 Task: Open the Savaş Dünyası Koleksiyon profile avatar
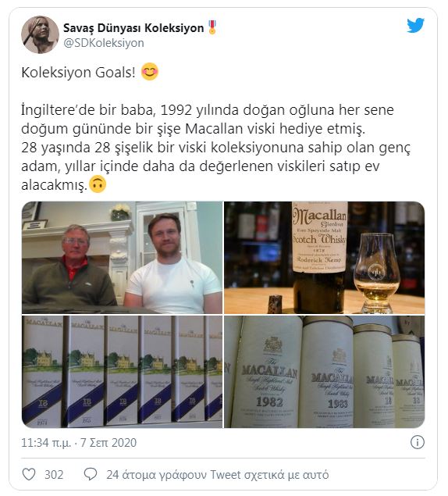coord(40,34)
